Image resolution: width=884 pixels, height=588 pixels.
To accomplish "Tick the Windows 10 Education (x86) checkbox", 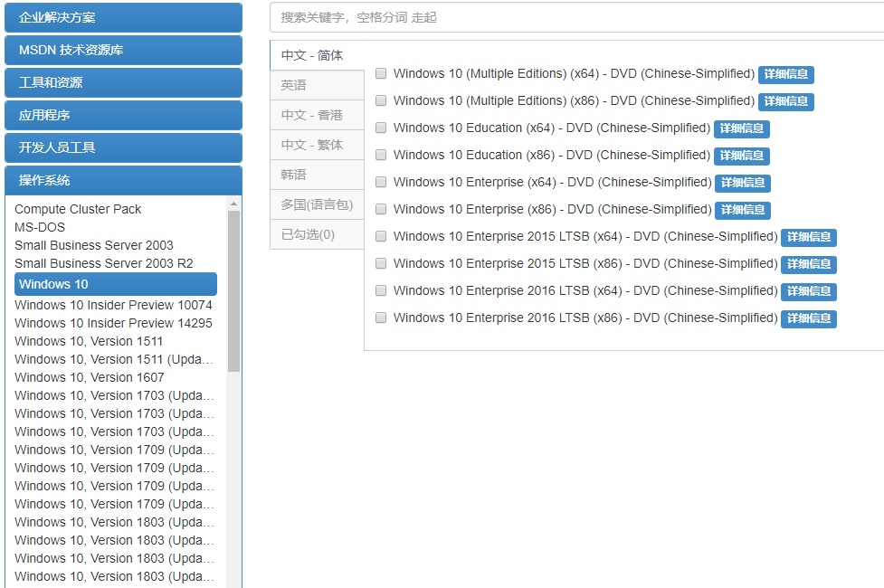I will (x=381, y=155).
